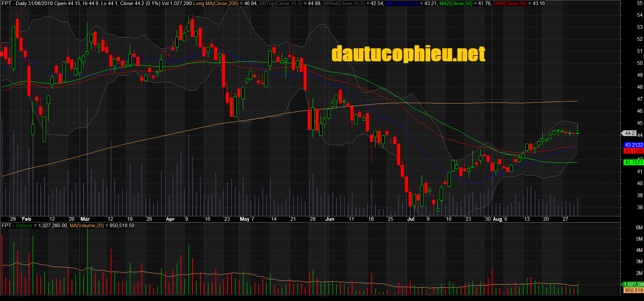The height and width of the screenshot is (301, 644).
Task: Click the BBBot(Close,15,2) indicator label
Action: [344, 3]
